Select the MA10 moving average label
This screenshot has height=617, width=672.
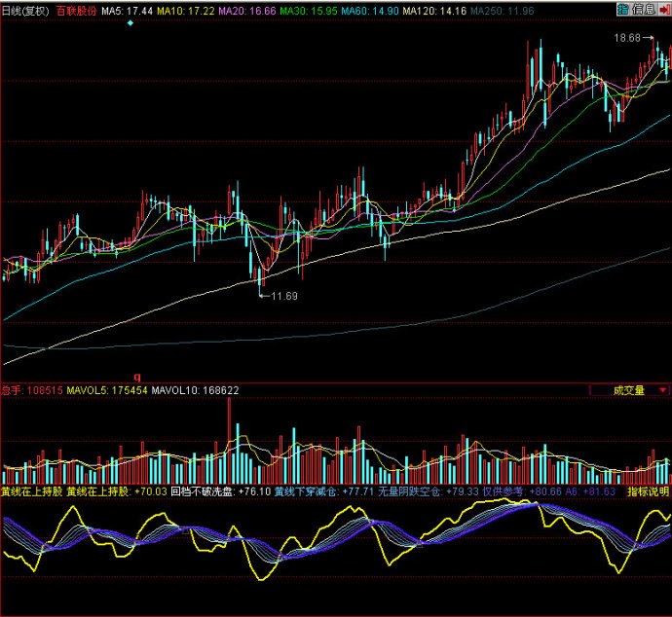pyautogui.click(x=185, y=10)
